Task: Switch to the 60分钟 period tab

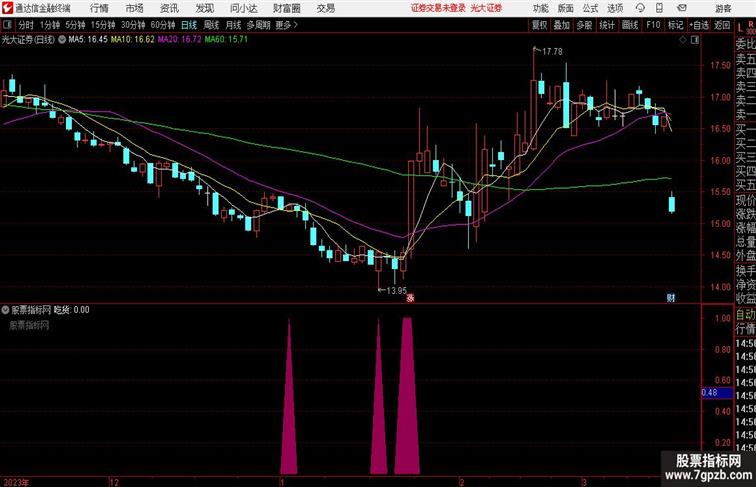Action: 163,25
